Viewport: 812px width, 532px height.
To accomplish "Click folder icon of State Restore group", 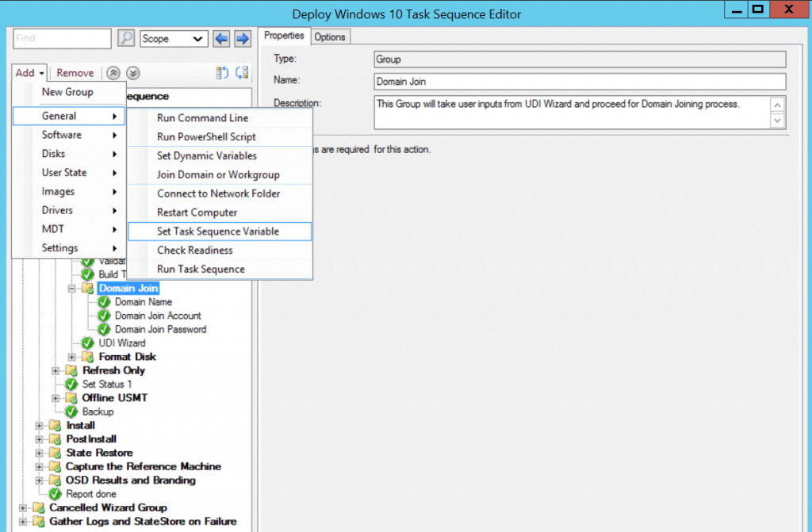I will coord(55,453).
